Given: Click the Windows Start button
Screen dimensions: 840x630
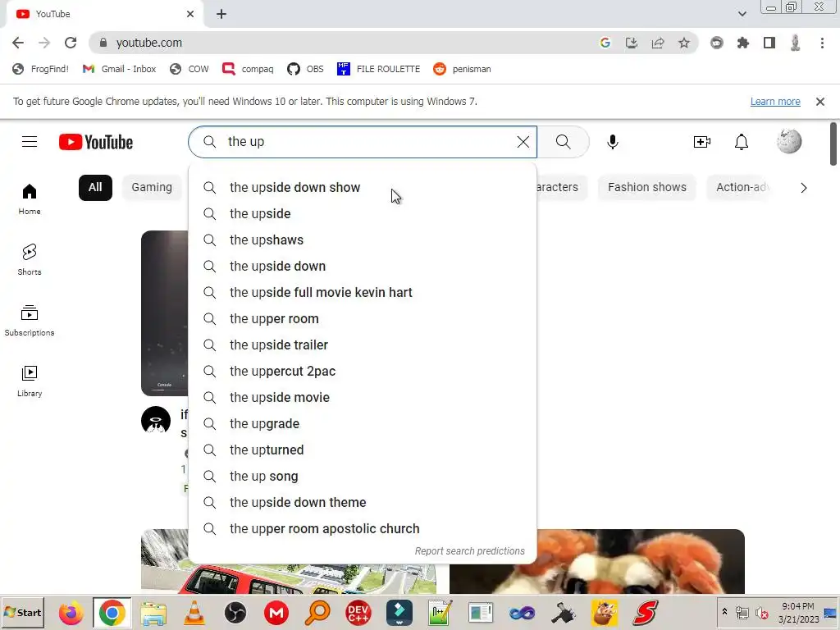Looking at the screenshot, I should tap(22, 613).
